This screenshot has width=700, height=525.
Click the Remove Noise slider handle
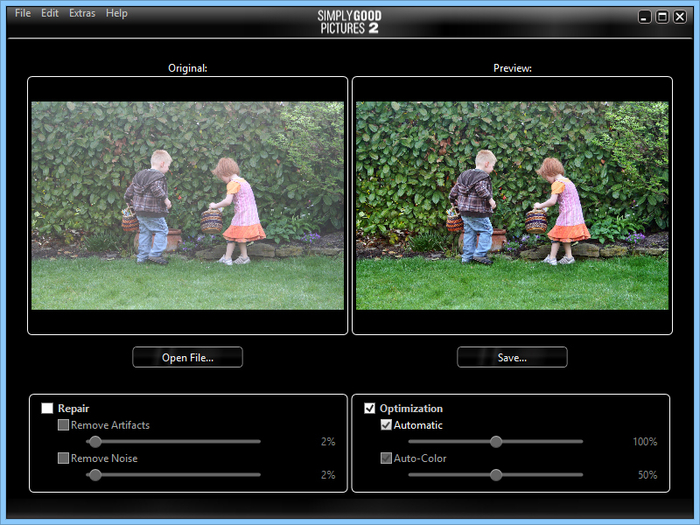(x=95, y=475)
